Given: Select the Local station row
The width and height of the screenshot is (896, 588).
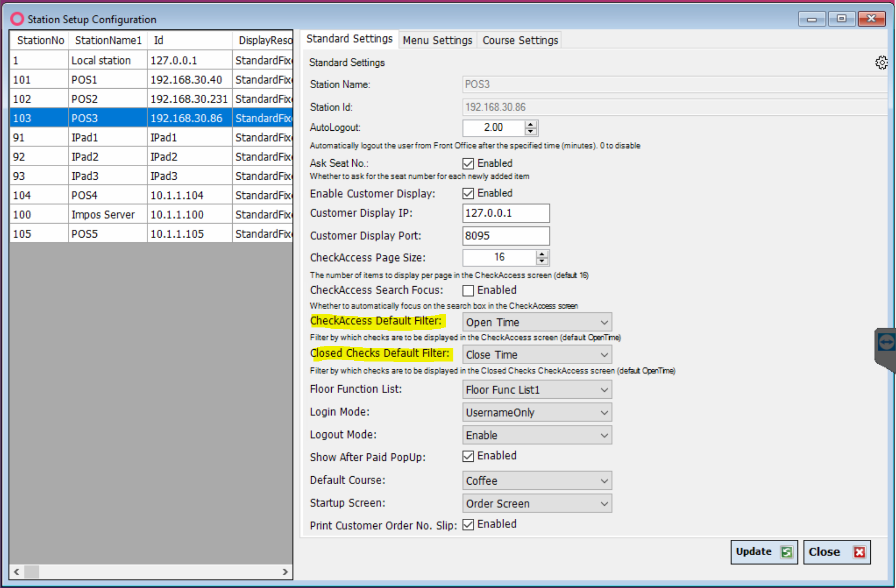Looking at the screenshot, I should (151, 60).
